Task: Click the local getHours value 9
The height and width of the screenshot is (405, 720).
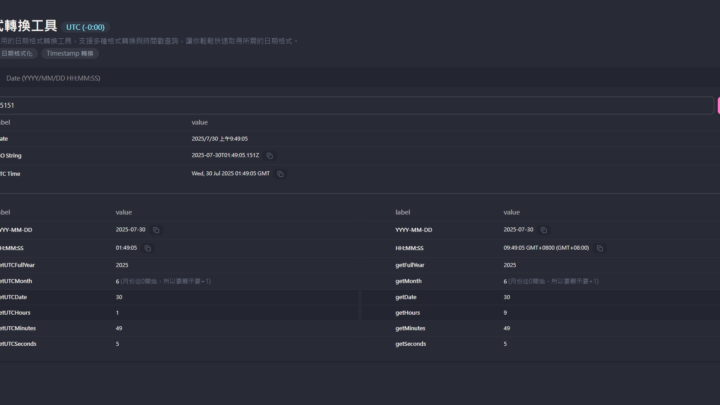Action: pos(505,312)
